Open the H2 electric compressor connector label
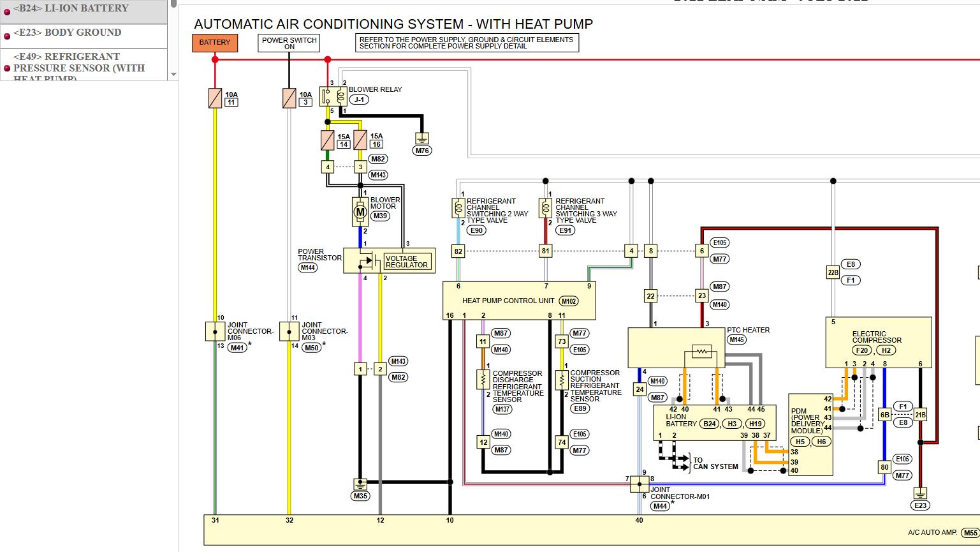980x552 pixels. 886,350
